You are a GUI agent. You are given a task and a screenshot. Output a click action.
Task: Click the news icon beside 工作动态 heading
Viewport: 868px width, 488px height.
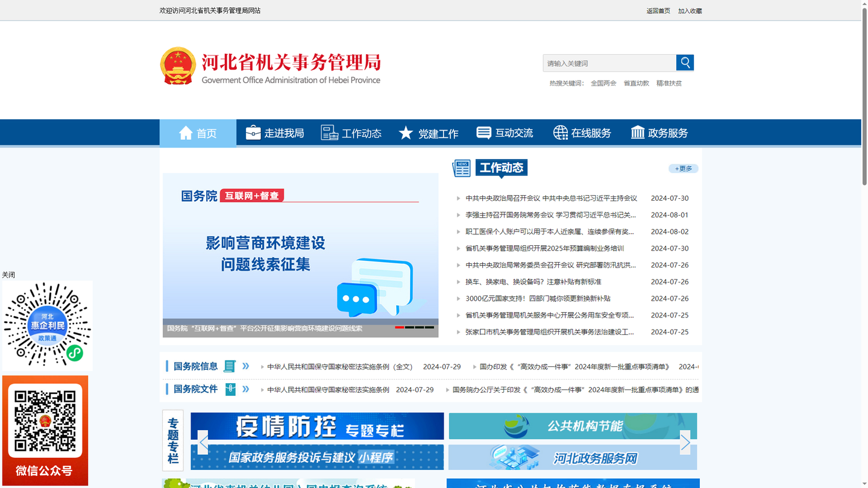462,169
